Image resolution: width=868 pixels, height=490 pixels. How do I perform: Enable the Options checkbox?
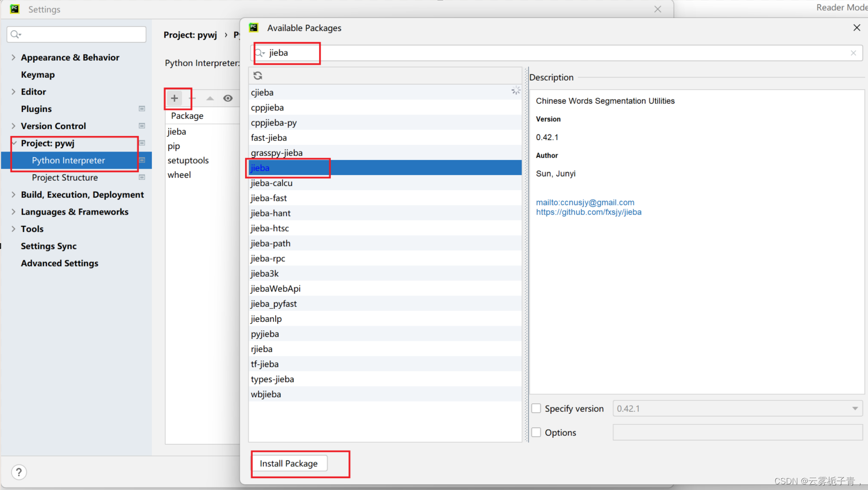click(536, 432)
